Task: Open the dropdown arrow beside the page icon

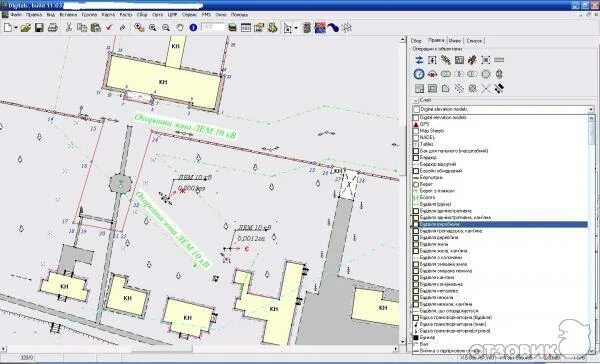Action: [x=296, y=28]
